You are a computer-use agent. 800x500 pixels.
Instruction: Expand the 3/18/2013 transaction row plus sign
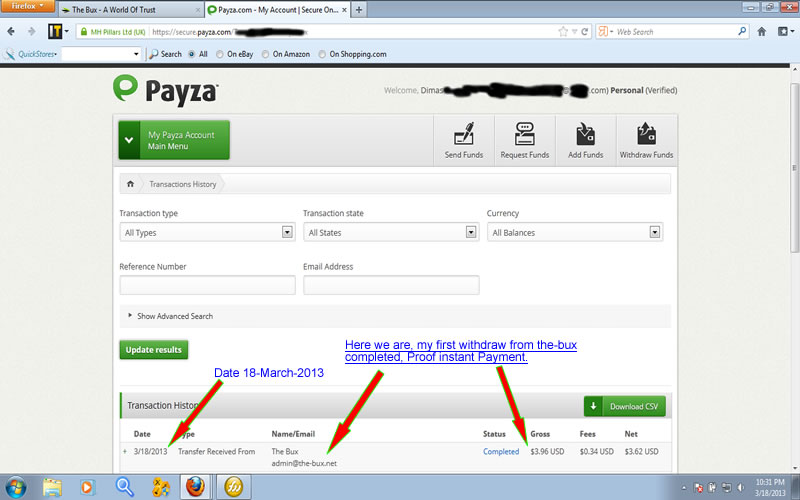tap(124, 451)
